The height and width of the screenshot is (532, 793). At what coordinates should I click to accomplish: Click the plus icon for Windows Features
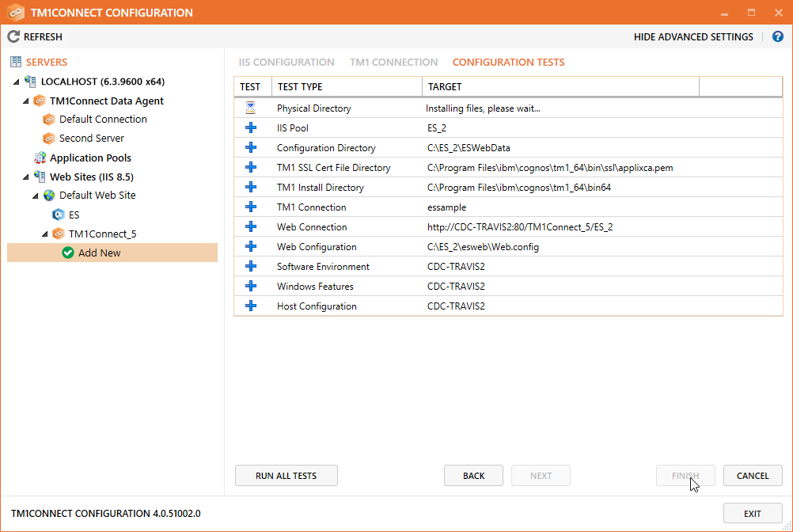pos(251,286)
